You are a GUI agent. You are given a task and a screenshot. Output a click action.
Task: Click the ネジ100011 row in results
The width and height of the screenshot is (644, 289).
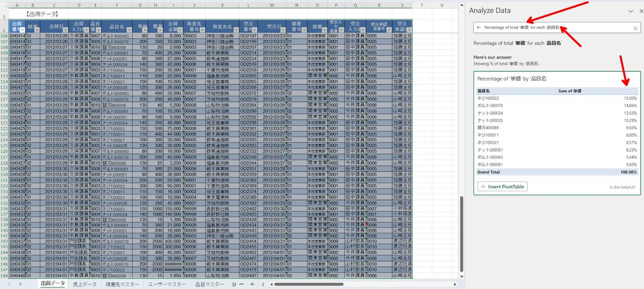pos(557,136)
